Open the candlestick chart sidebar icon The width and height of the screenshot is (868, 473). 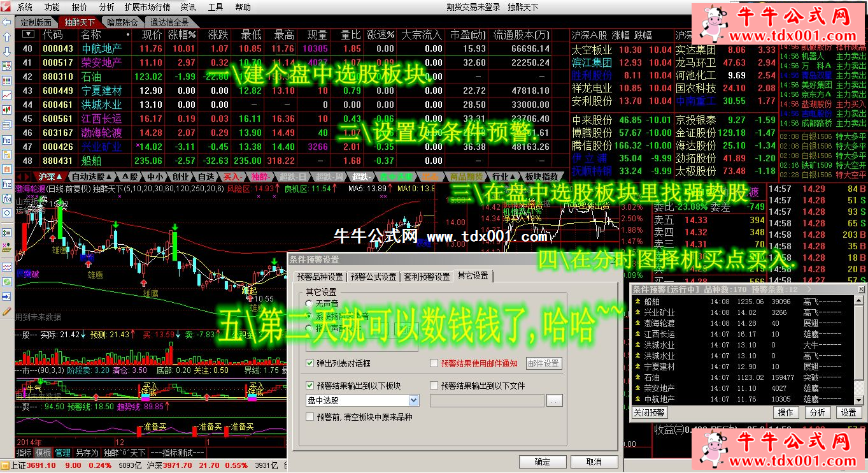[6, 110]
